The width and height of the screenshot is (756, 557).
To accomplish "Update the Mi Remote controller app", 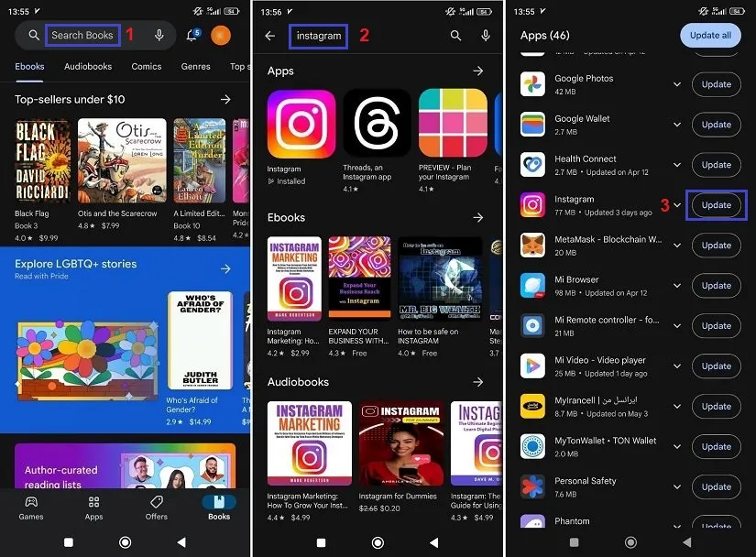I will (x=717, y=326).
